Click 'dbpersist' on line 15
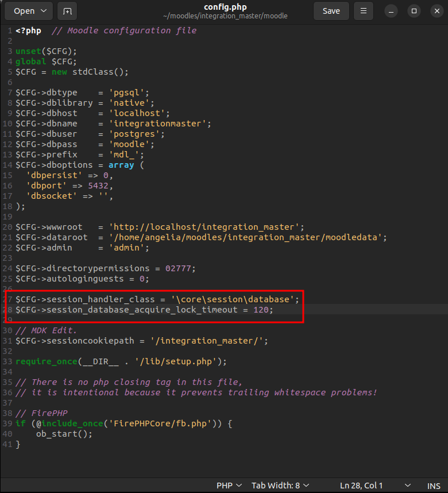This screenshot has height=493, width=448. 54,175
